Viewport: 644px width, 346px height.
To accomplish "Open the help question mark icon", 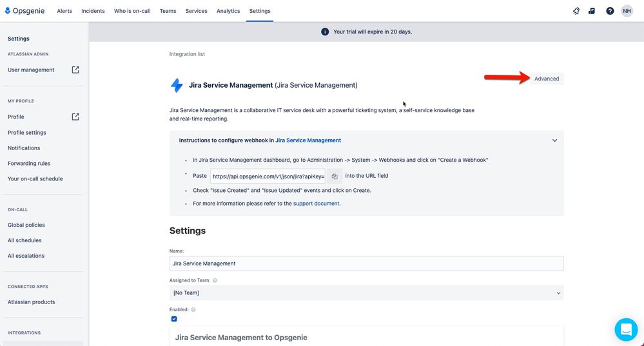I will [610, 11].
